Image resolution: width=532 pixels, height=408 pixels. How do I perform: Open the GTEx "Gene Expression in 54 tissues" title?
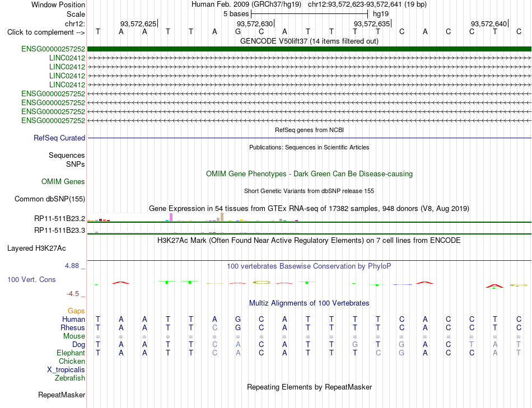point(309,209)
